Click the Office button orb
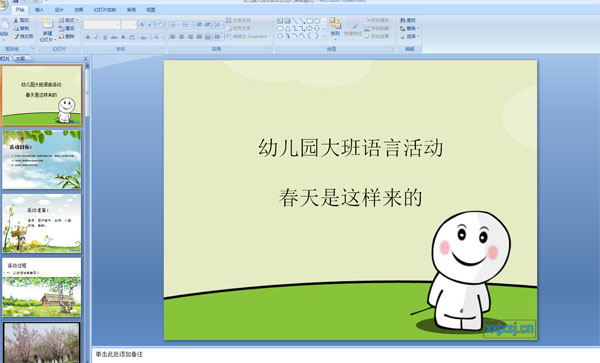 click(x=3, y=4)
